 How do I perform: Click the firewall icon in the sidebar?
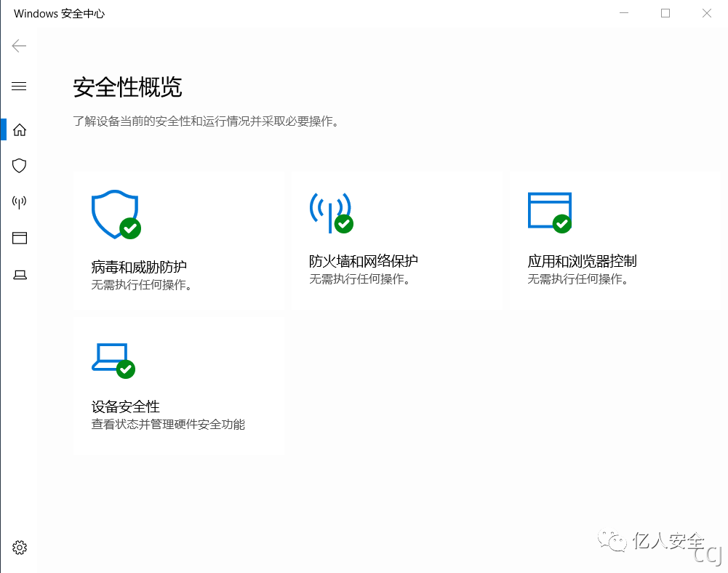19,238
